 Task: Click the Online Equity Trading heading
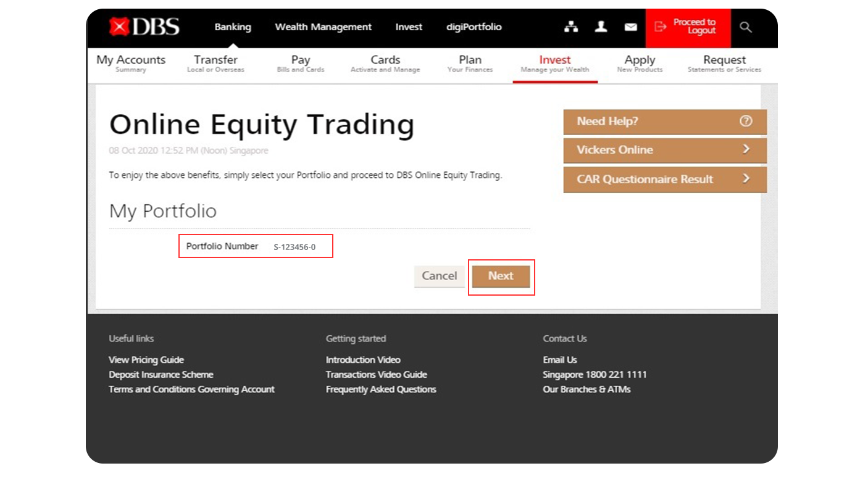coord(262,125)
